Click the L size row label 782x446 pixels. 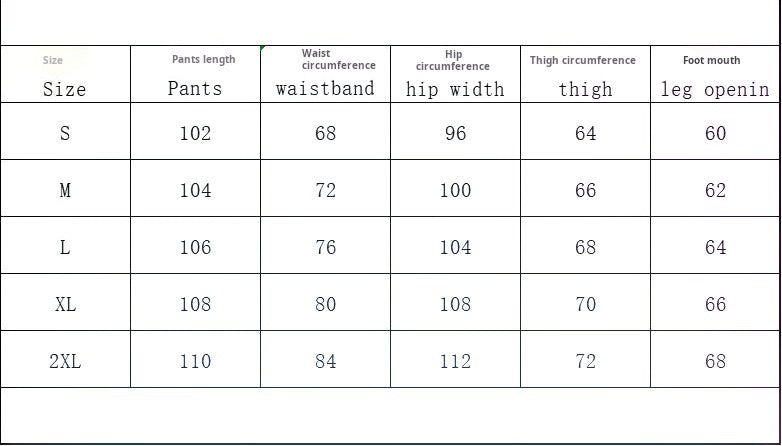65,247
